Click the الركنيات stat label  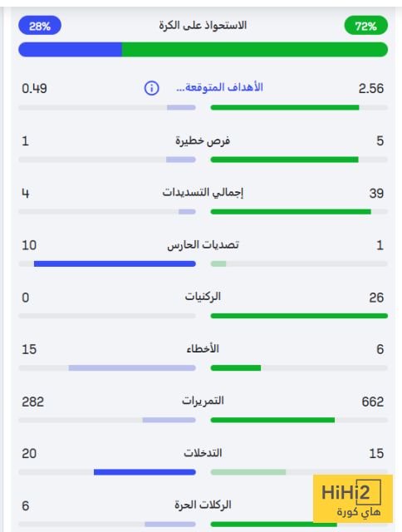pos(203,297)
